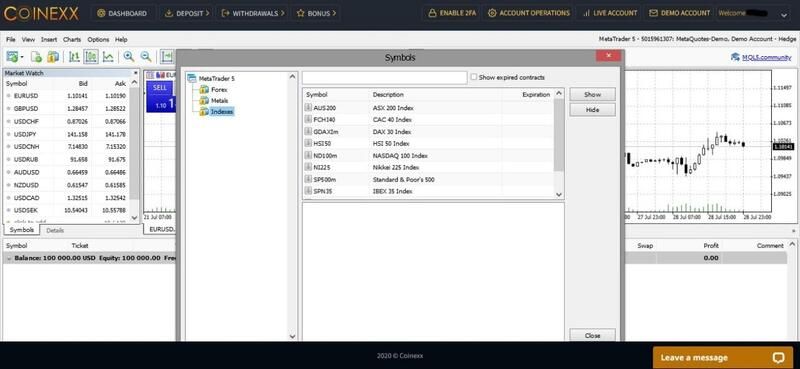Open the Help menu
This screenshot has width=800, height=369.
[x=121, y=39]
